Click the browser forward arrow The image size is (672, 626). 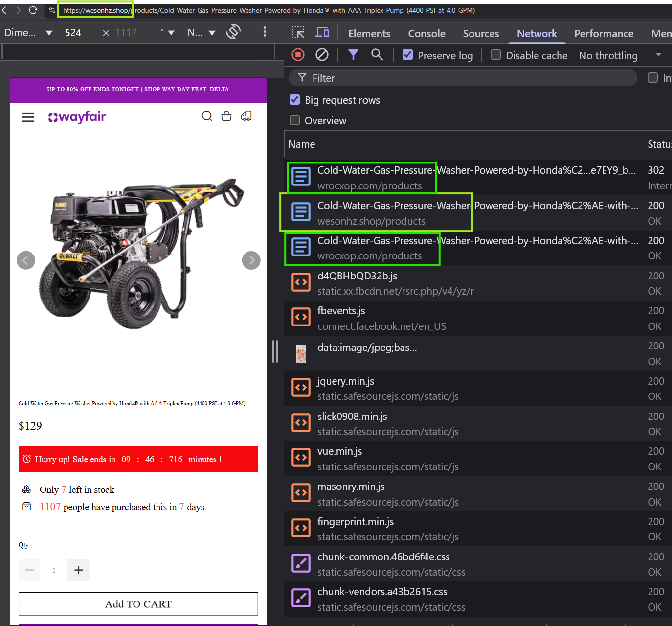(19, 10)
